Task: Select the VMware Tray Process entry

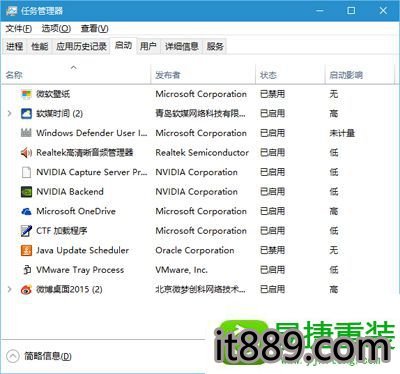Action: 80,270
